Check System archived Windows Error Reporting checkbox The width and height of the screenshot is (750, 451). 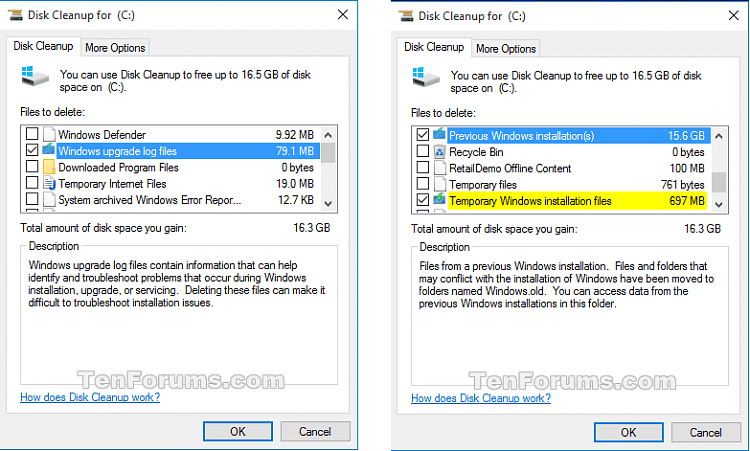click(32, 198)
